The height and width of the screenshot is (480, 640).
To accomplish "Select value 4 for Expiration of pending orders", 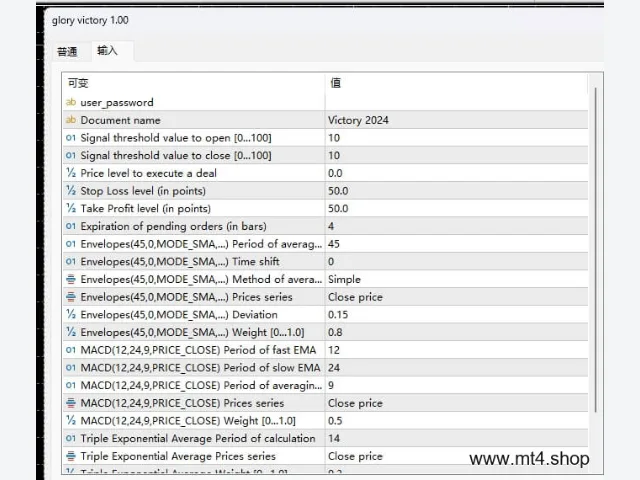I will tap(331, 226).
